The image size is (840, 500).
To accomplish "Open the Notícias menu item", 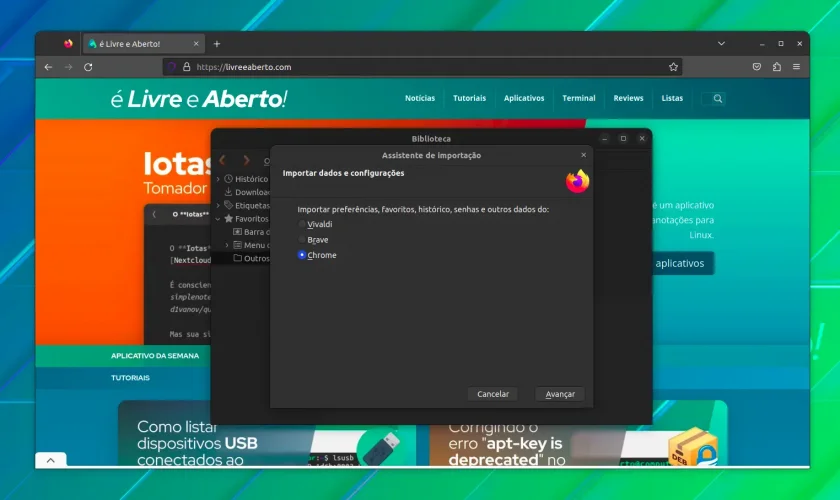I will click(420, 98).
